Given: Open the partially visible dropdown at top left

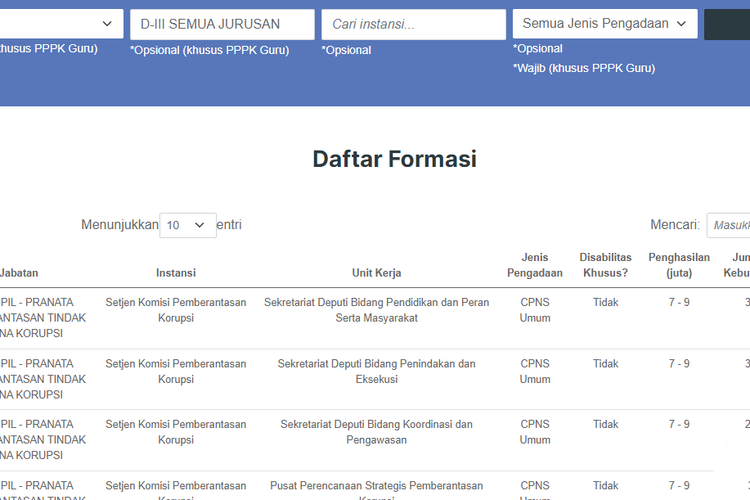Looking at the screenshot, I should coord(60,24).
